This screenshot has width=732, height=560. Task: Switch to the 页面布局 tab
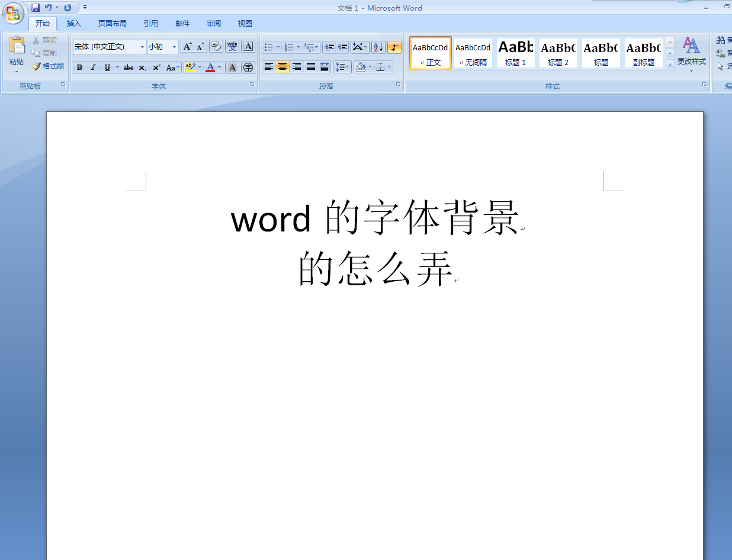(113, 24)
